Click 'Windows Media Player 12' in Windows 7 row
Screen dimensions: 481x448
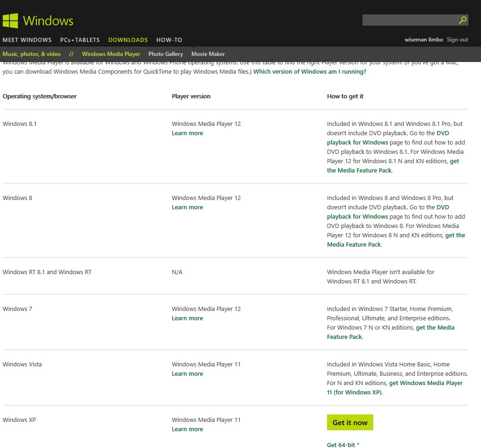point(206,309)
